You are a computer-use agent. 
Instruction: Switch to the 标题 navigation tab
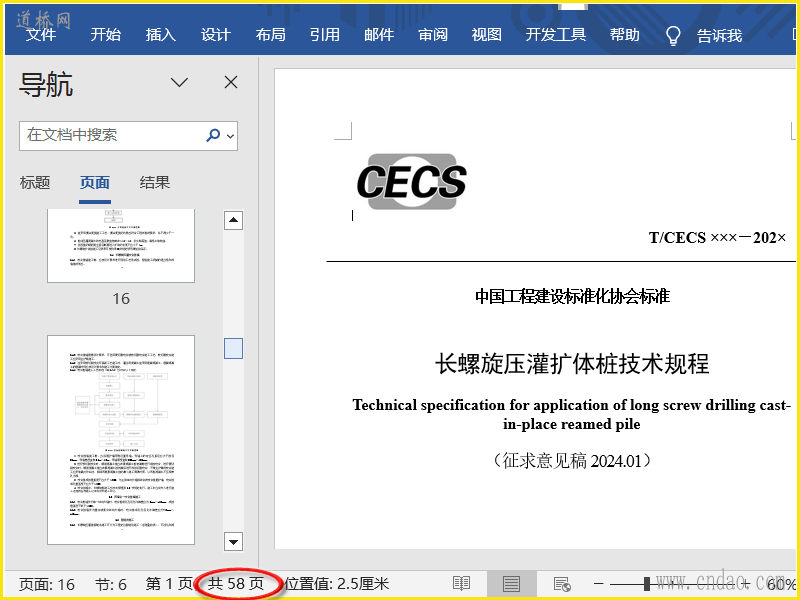click(x=35, y=183)
